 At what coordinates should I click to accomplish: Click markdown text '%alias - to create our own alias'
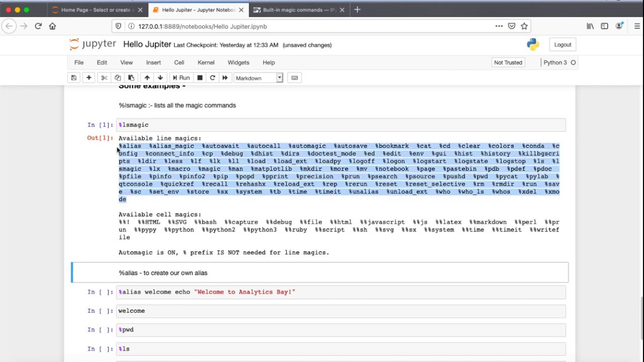[163, 273]
